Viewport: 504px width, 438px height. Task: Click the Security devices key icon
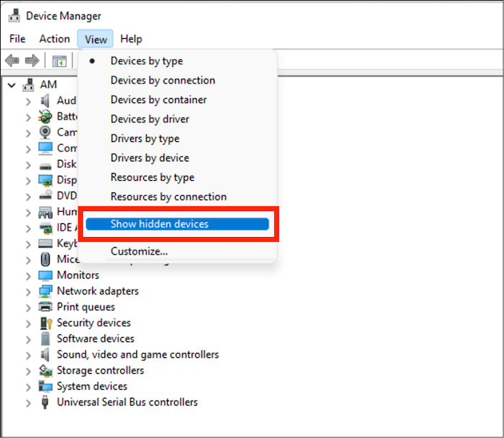pos(45,323)
